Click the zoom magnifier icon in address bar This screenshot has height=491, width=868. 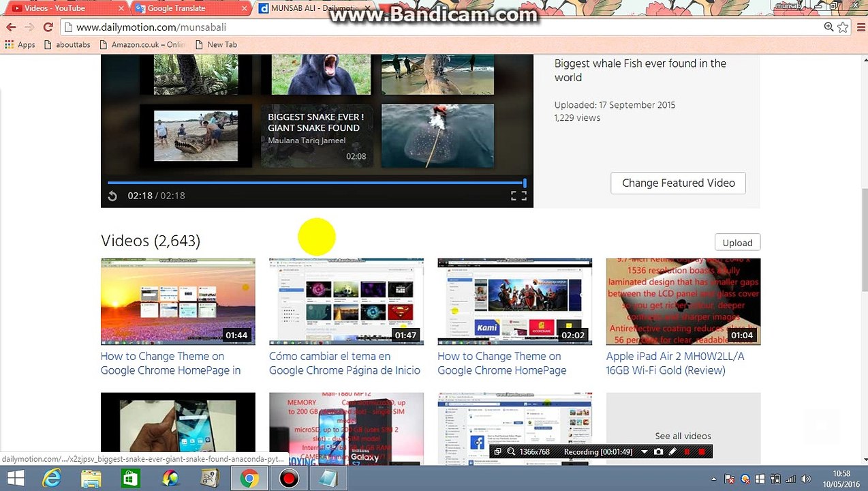[828, 27]
